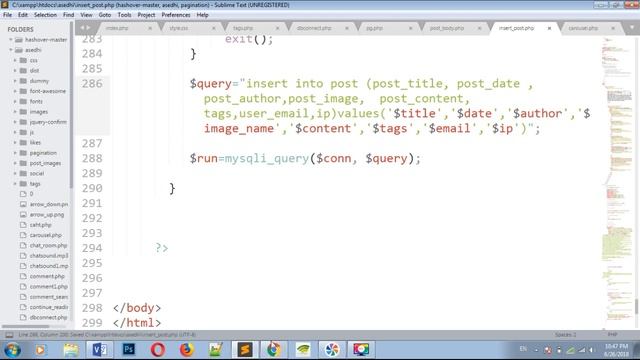Viewport: 640px width, 360px height.
Task: Open Sublime Text taskbar icon
Action: [245, 350]
